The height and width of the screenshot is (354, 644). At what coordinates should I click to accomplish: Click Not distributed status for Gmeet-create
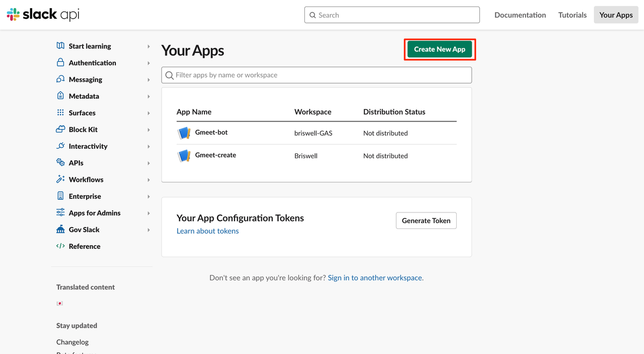click(385, 156)
